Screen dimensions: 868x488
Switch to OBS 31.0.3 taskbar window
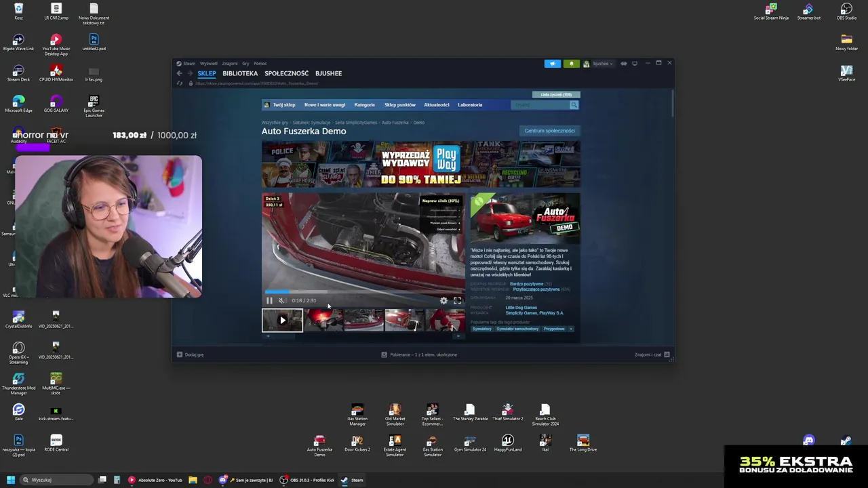[308, 480]
